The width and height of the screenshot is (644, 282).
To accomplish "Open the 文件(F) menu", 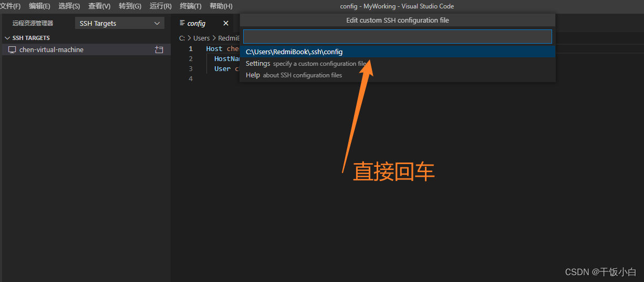I will click(x=11, y=6).
